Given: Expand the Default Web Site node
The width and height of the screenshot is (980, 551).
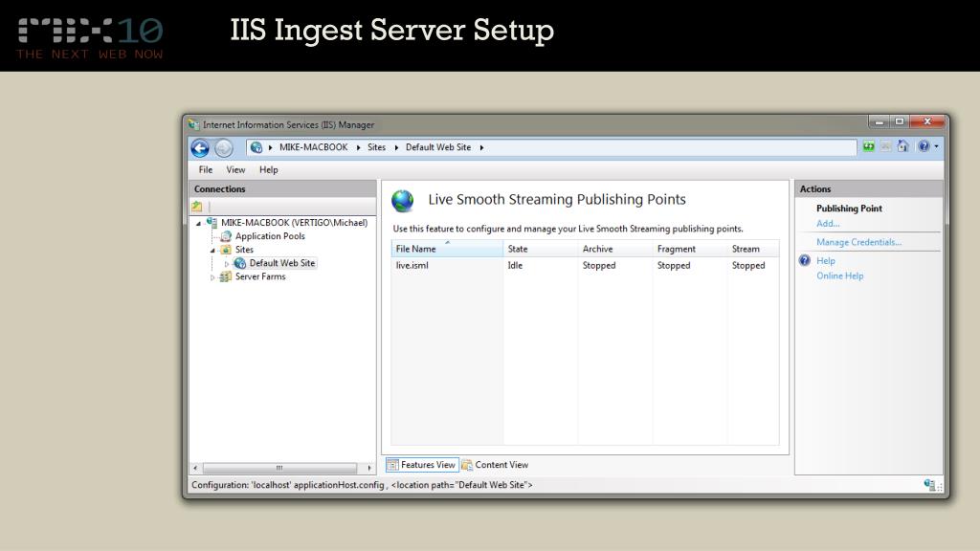Looking at the screenshot, I should (x=227, y=264).
